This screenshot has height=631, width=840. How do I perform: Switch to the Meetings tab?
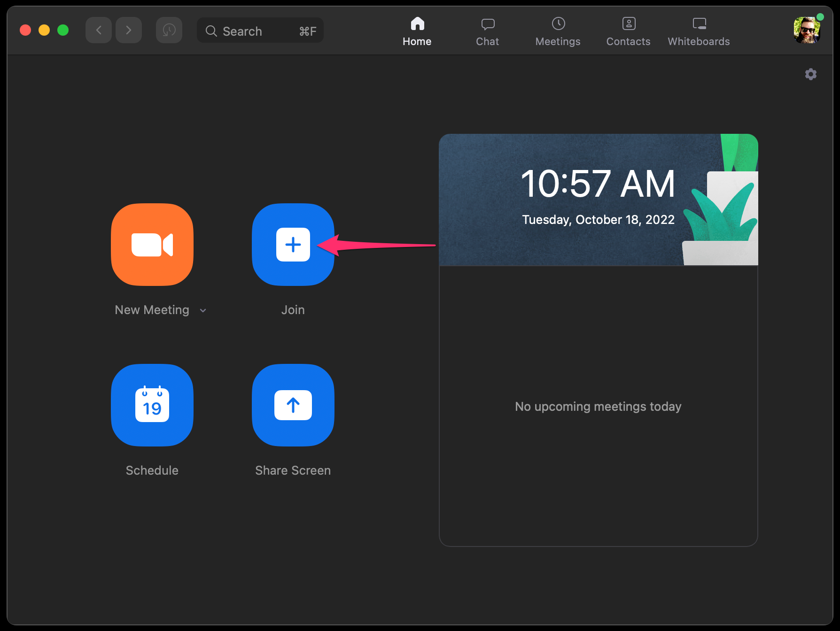coord(558,32)
